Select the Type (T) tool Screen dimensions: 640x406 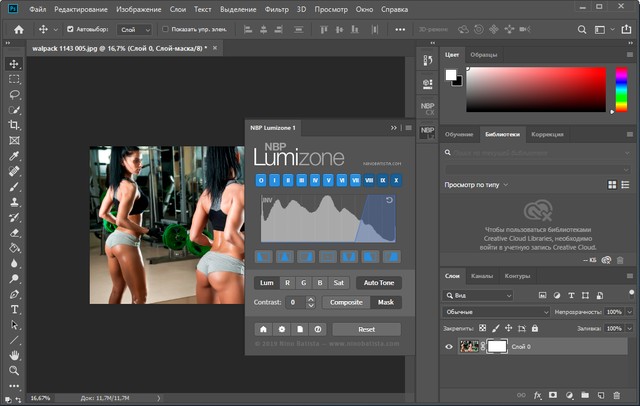coord(14,309)
